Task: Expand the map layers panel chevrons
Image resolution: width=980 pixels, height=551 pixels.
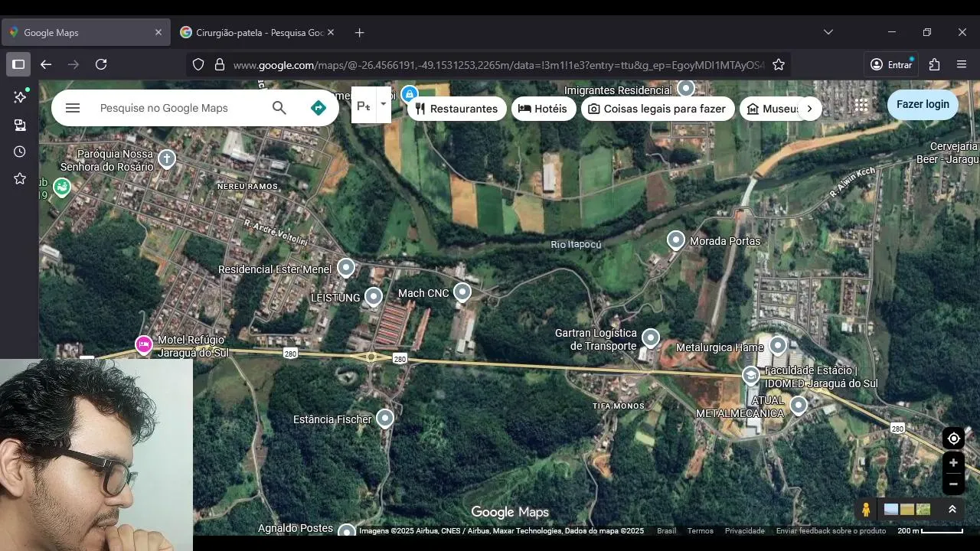Action: click(x=952, y=510)
